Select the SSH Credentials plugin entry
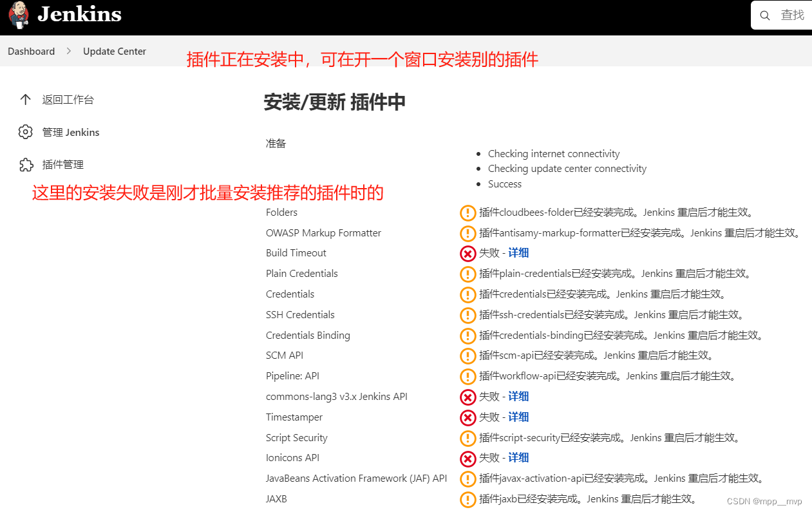The height and width of the screenshot is (512, 812). [300, 314]
